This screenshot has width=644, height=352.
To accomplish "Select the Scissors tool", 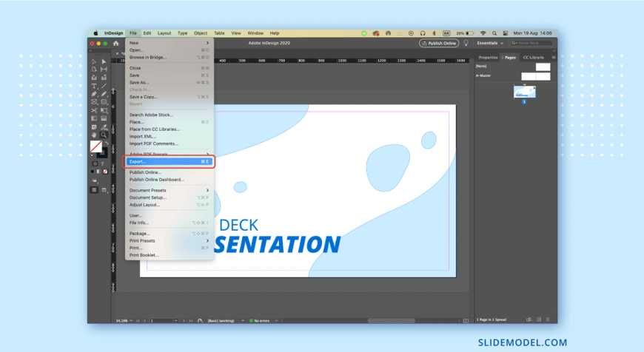I will coord(94,110).
